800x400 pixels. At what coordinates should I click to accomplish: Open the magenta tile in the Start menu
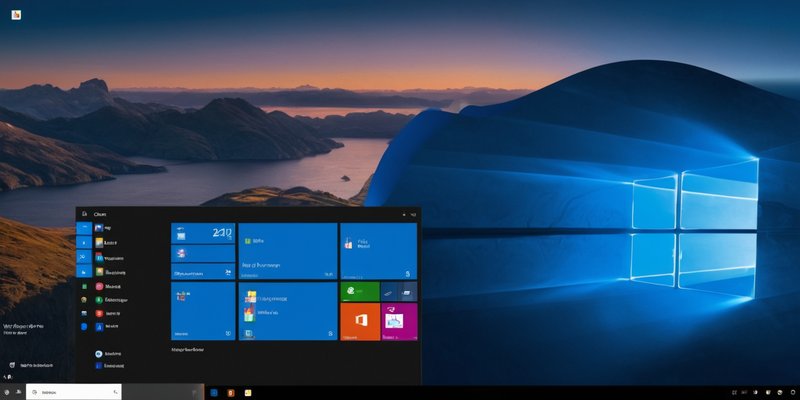(399, 322)
